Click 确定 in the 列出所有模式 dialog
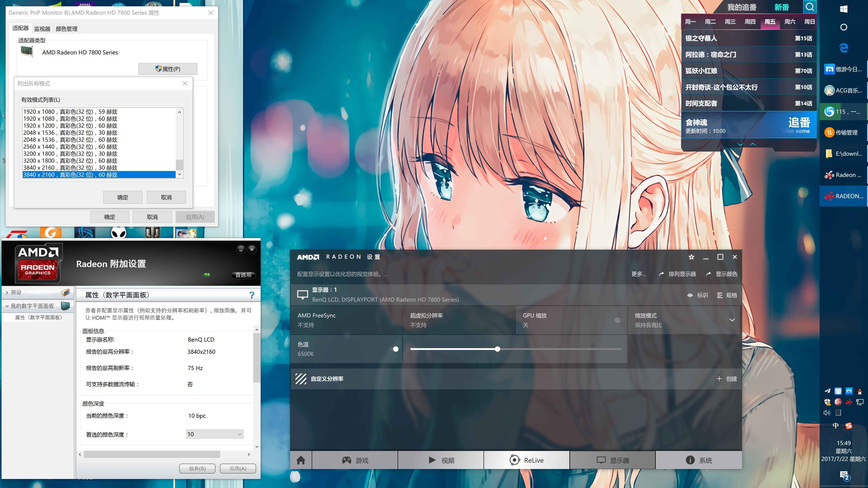The width and height of the screenshot is (868, 488). 123,197
